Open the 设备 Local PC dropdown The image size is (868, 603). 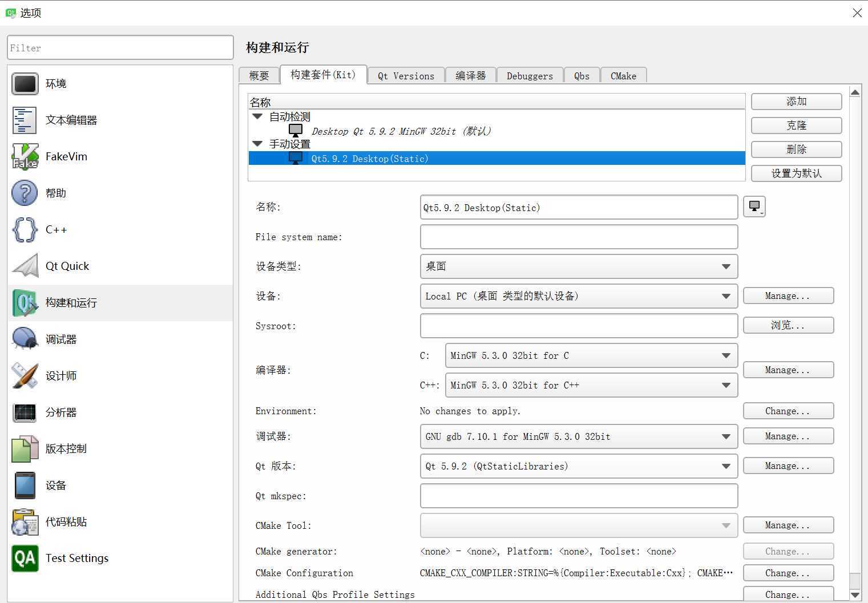pos(579,296)
